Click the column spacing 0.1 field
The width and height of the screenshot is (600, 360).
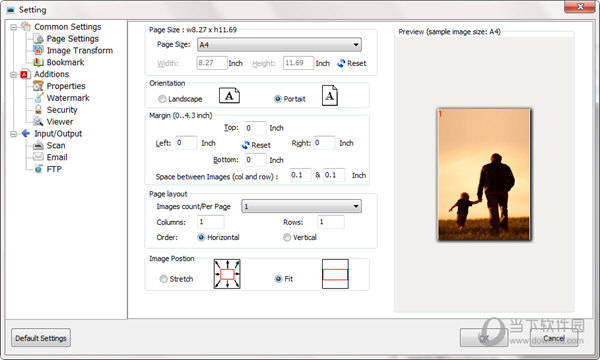[x=300, y=175]
